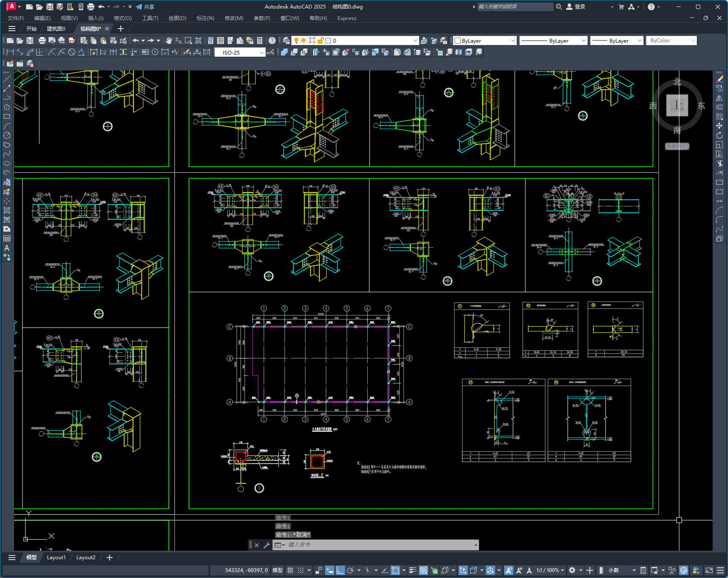Select the Polygon draw tool
728x578 pixels.
click(7, 107)
